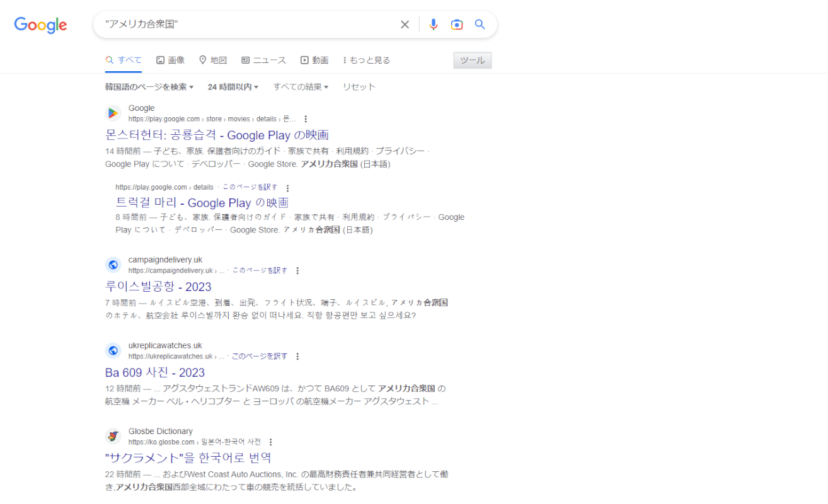Open three-dot menu for Glosbe Dictionary result
This screenshot has width=828, height=504.
click(x=271, y=442)
